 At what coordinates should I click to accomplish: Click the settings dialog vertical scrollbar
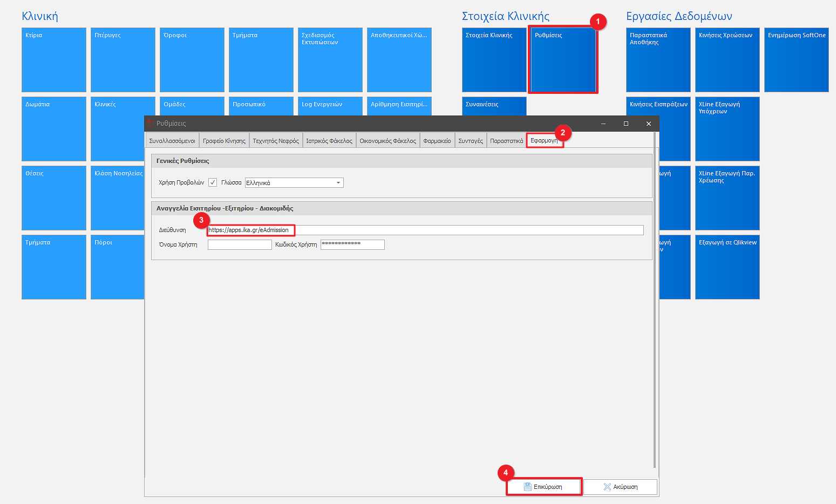[655, 302]
